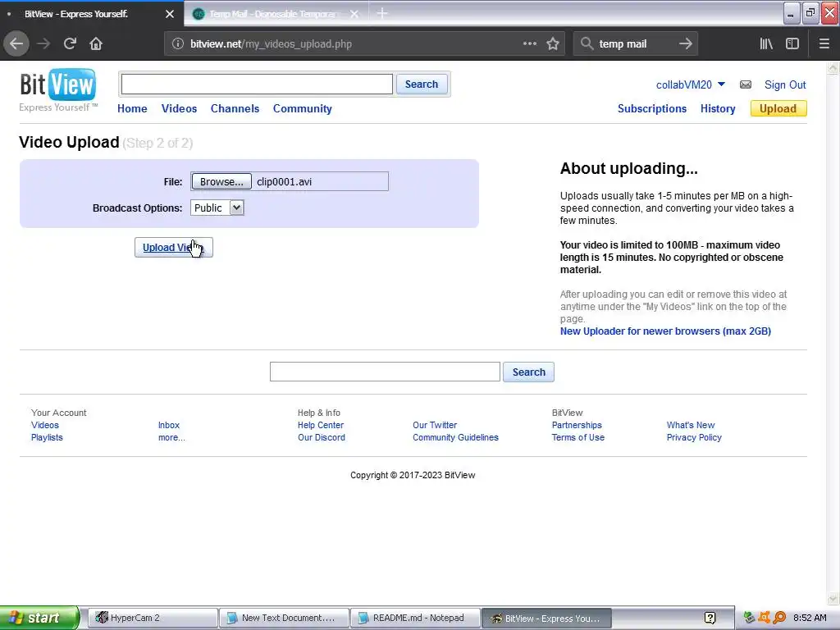
Task: Open the browser home page icon
Action: pos(96,44)
